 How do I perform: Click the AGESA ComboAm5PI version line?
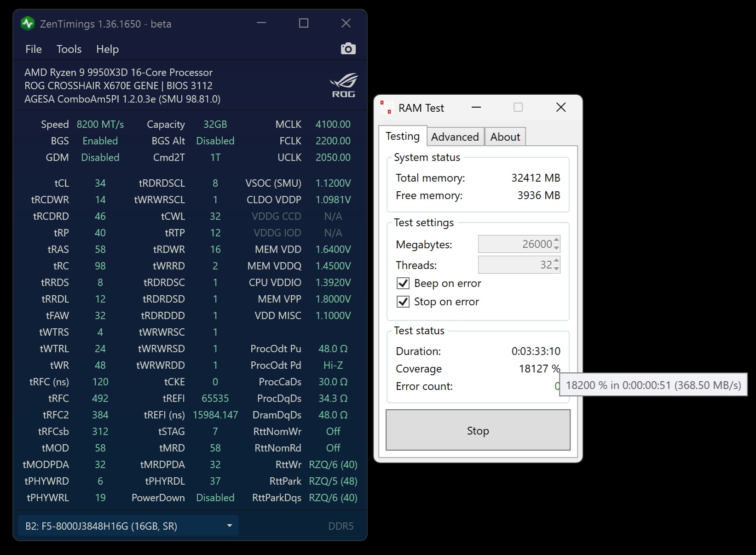(x=122, y=99)
